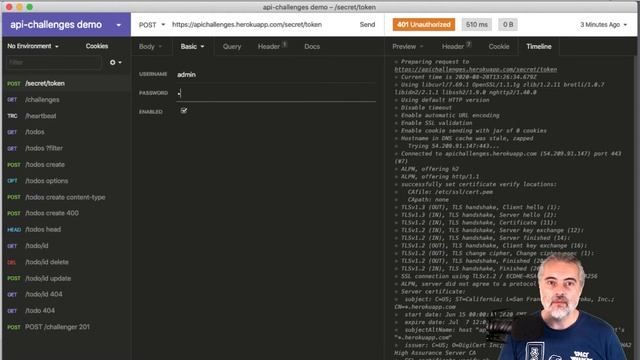Screen dimensions: 640x360
Task: Click the sidebar Filter input
Action: [x=53, y=62]
